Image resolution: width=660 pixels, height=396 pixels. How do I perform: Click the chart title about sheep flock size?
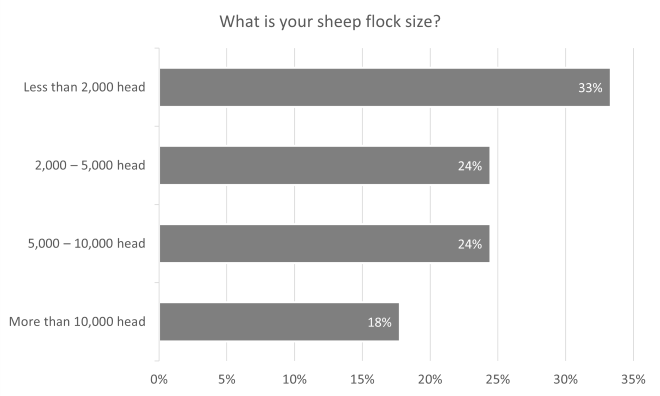(330, 21)
